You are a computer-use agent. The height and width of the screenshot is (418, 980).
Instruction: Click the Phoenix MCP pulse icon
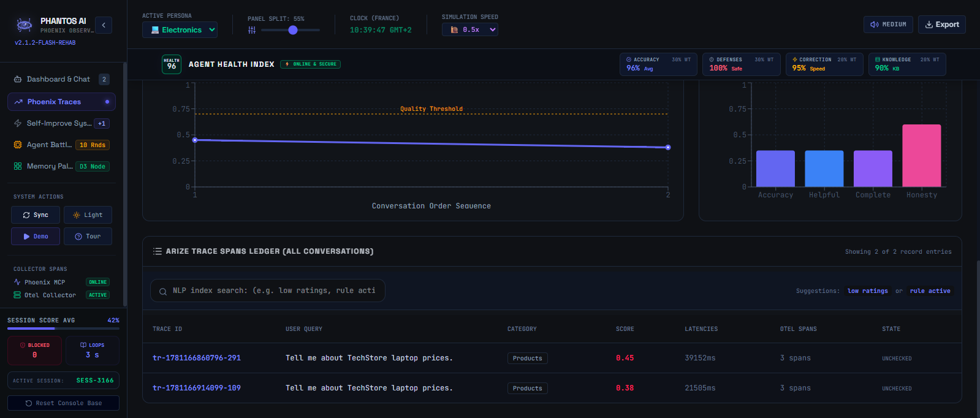tap(17, 282)
